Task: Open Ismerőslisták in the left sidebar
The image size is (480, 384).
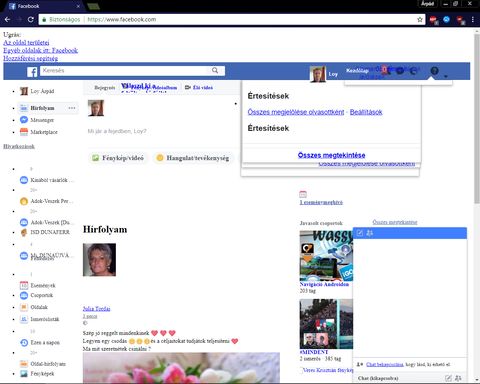Action: 39,319
